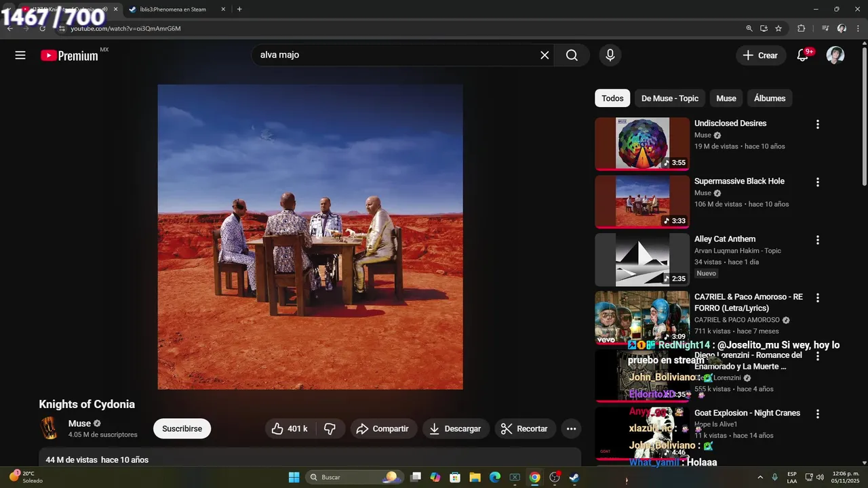Play the Undisclosed Desires thumbnail
This screenshot has width=868, height=488.
coord(642,144)
